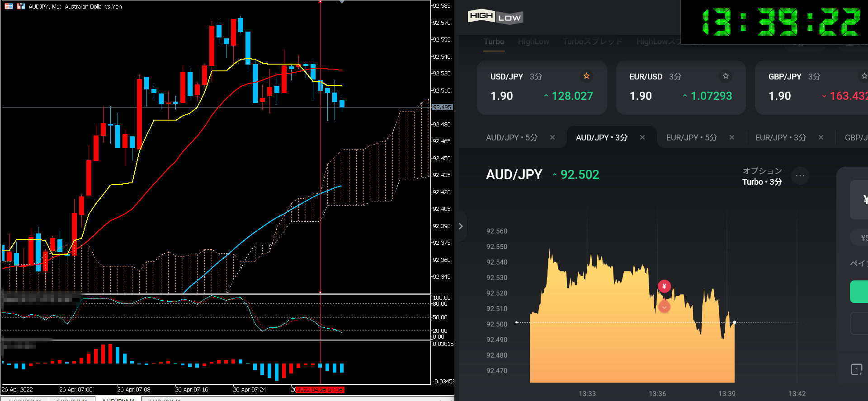Close the EUR/JPY 3分 tab
The height and width of the screenshot is (401, 868).
821,137
